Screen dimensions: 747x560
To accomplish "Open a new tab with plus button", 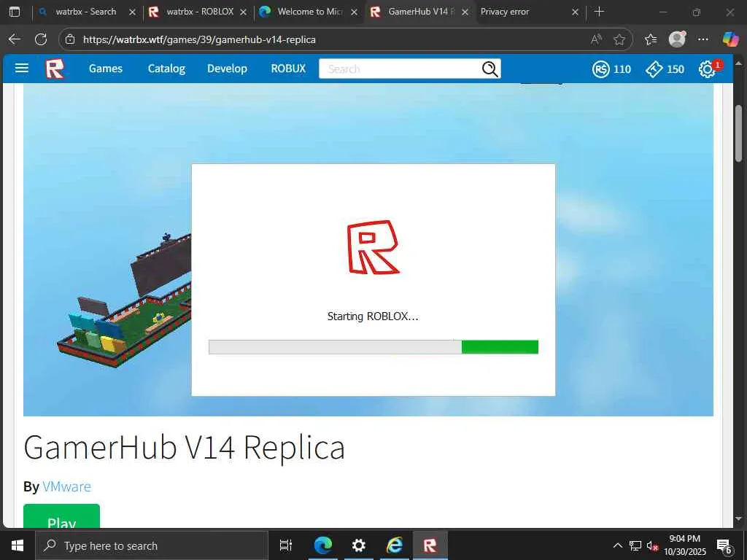I will coord(599,12).
